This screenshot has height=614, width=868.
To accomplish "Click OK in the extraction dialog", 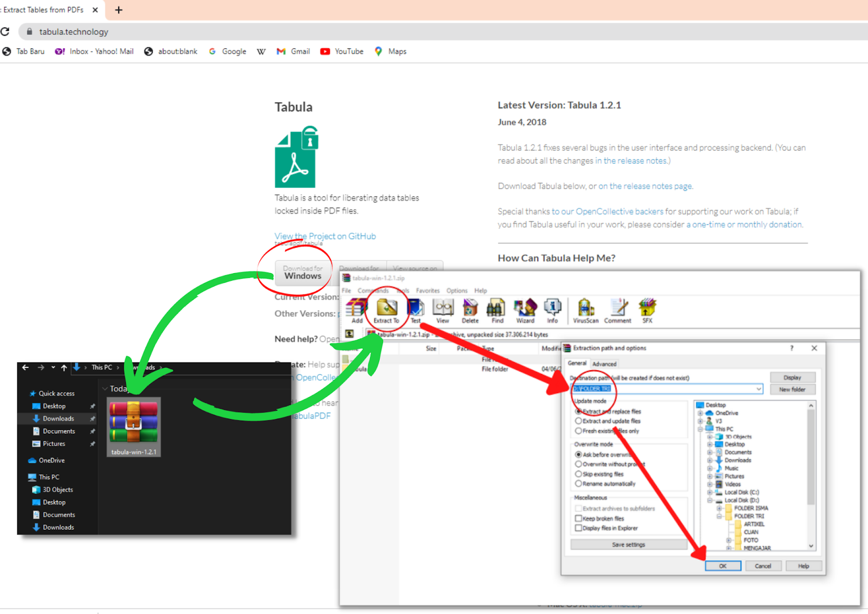I will click(x=723, y=566).
